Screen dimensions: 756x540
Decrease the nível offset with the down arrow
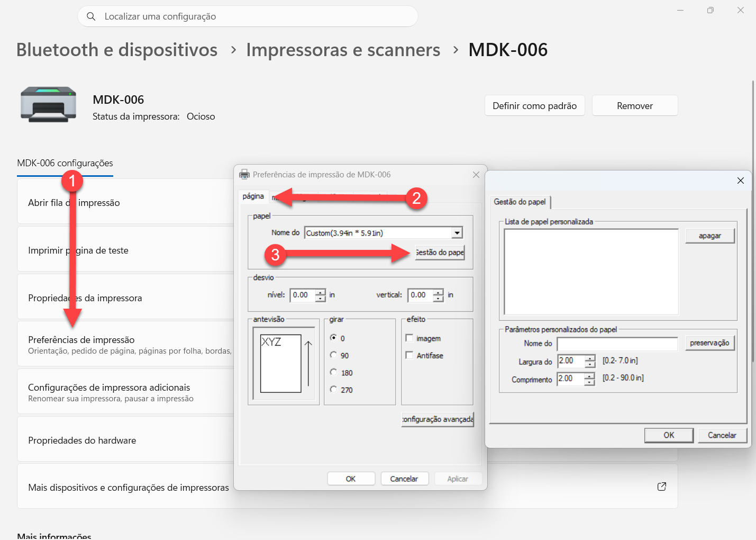(x=321, y=299)
